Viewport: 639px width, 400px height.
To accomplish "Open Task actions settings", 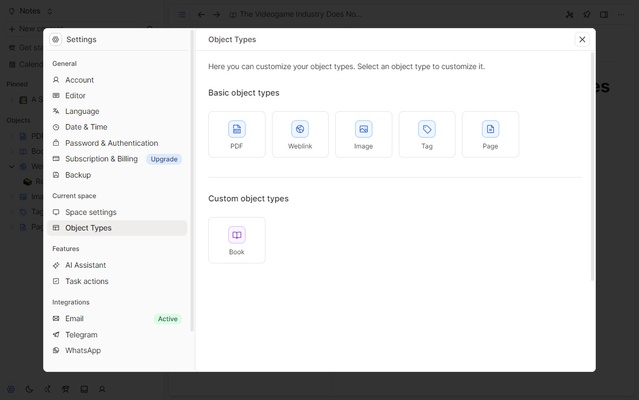I will point(117,281).
